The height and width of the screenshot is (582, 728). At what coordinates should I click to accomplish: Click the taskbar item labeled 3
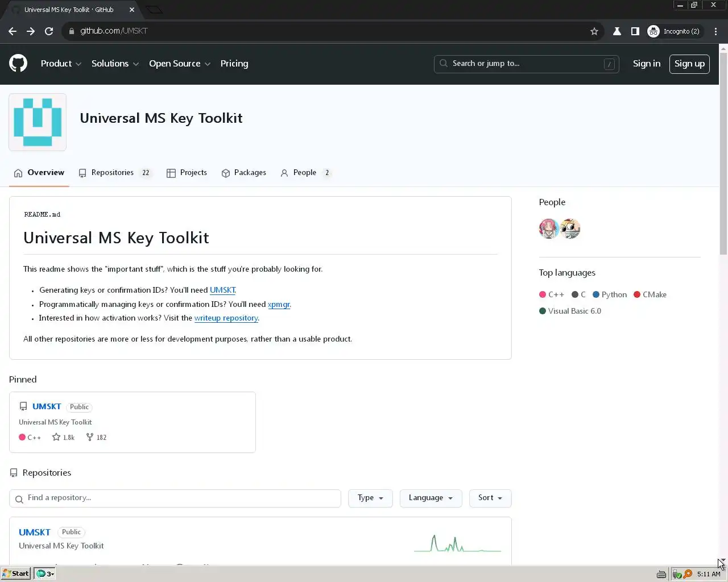(x=45, y=573)
